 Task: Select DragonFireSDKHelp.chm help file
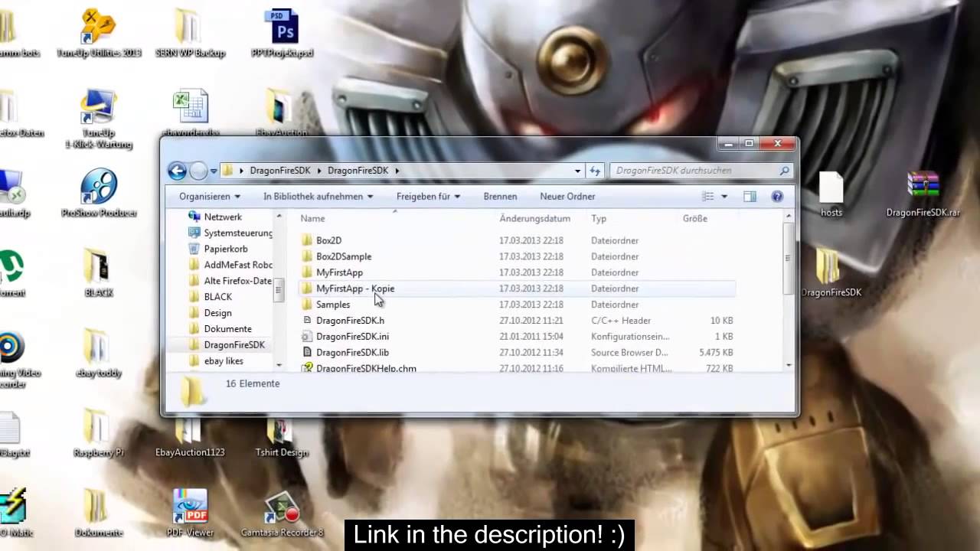(517, 368)
